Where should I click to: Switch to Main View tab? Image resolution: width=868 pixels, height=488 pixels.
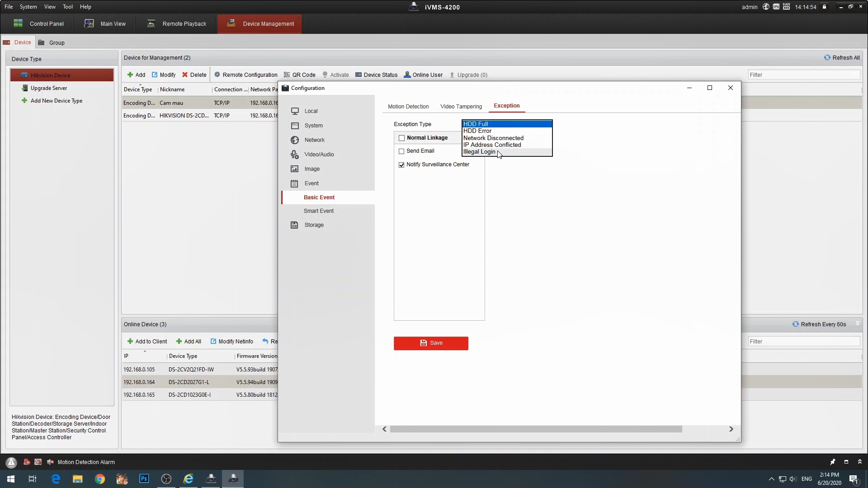pyautogui.click(x=105, y=24)
